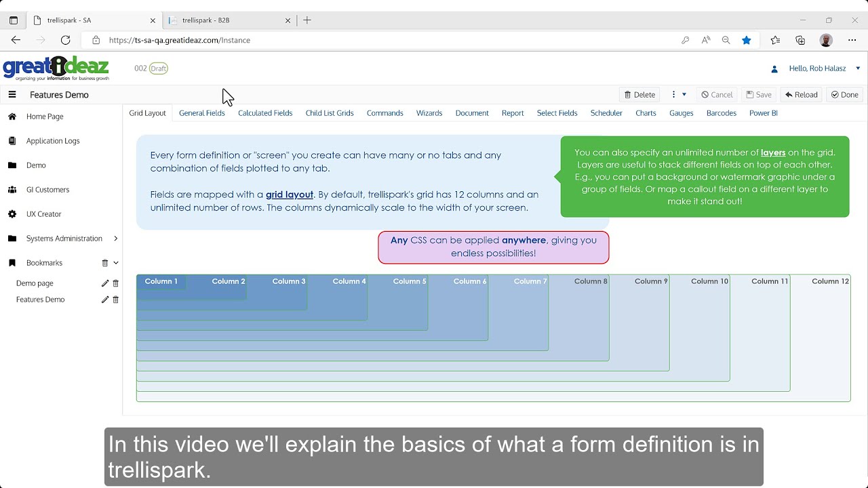
Task: Click the Home Page house icon
Action: pyautogui.click(x=12, y=117)
